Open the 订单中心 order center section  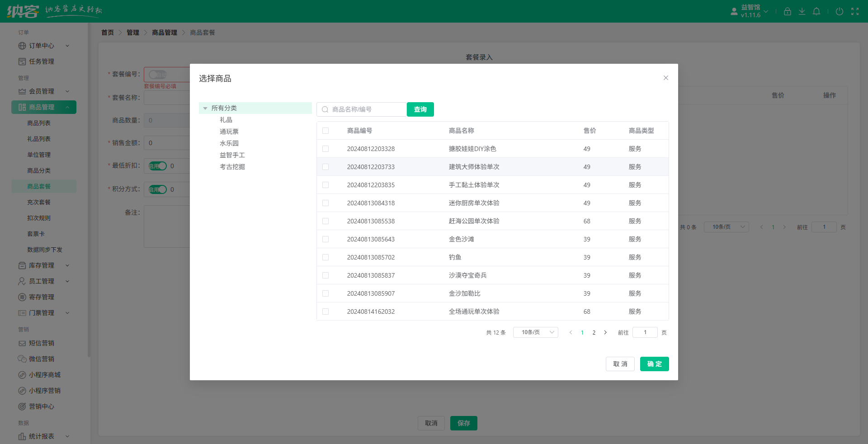42,46
